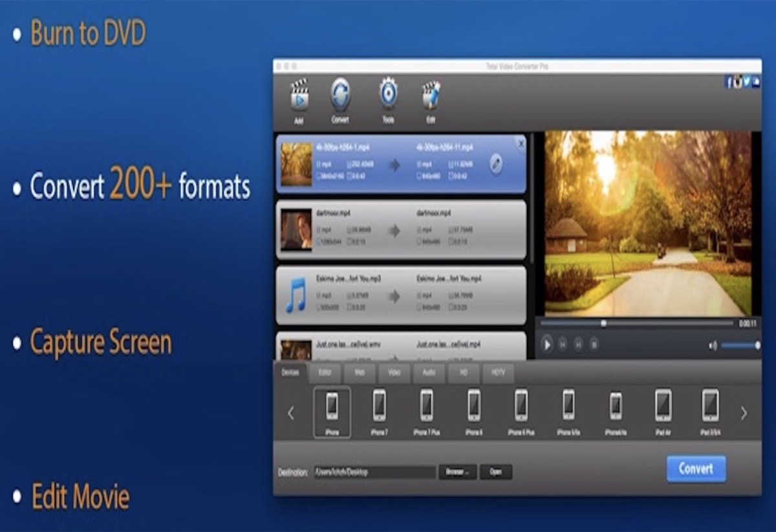Switch to the Audio tab
Screen dimensions: 776x532
[429, 373]
